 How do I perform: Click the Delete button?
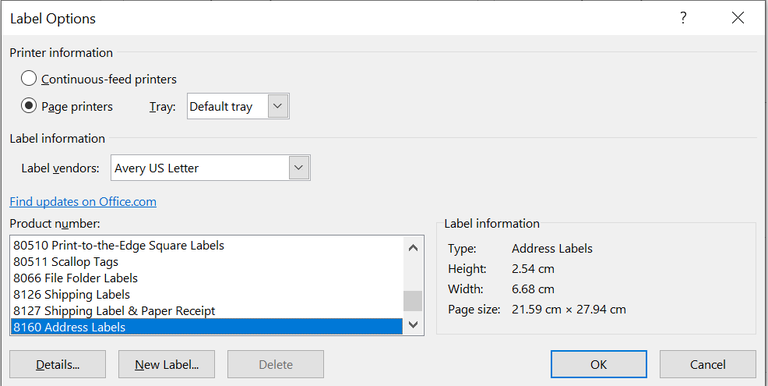275,364
